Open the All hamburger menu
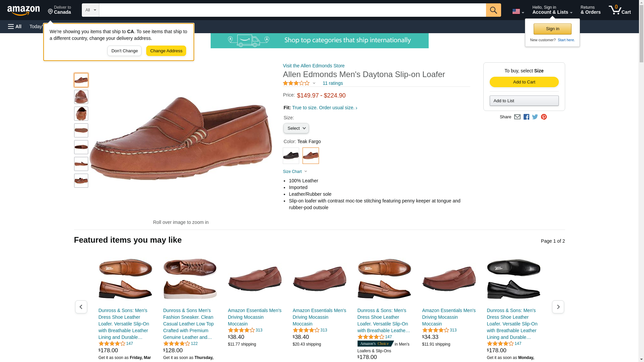The width and height of the screenshot is (644, 362). click(x=15, y=26)
